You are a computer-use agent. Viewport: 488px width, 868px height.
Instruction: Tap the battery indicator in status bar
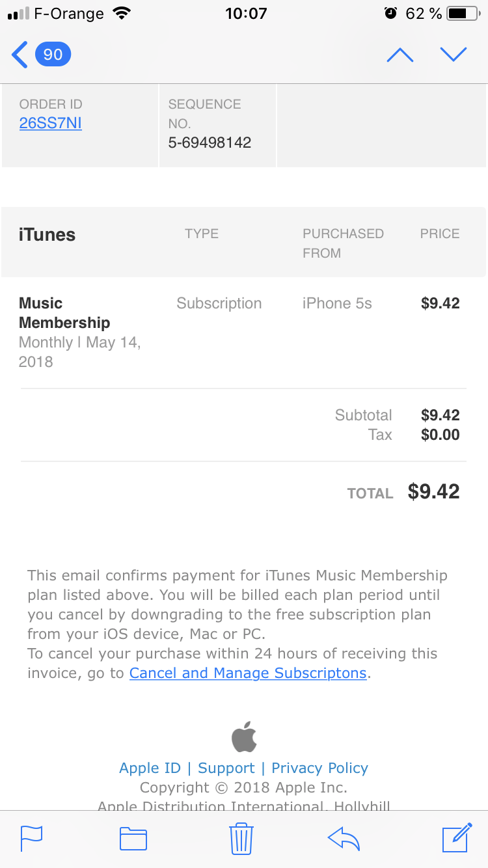[462, 14]
